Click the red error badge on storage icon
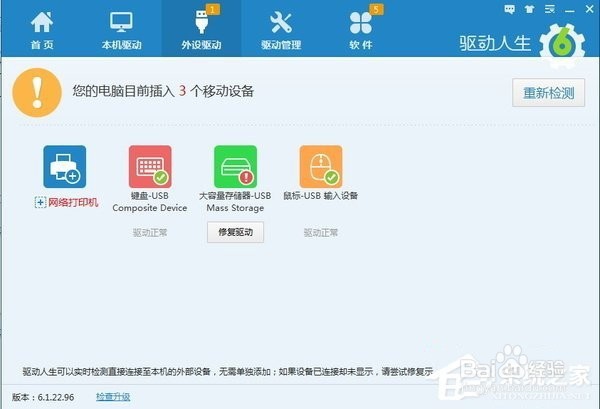This screenshot has width=600, height=409. [246, 177]
